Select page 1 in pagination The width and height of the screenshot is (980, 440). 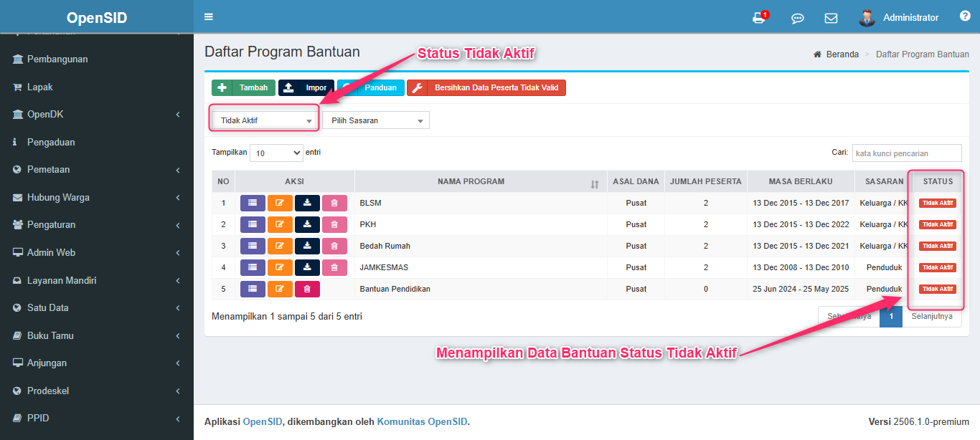pyautogui.click(x=891, y=316)
